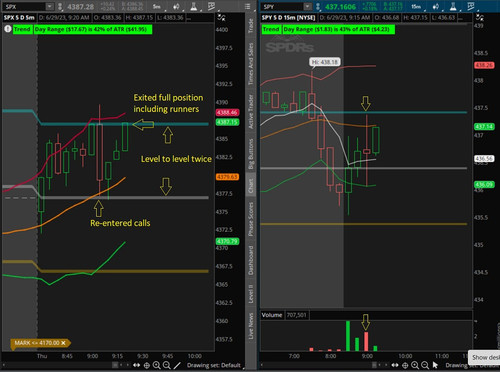Open Studies flask icon on SPX chart
This screenshot has width=500, height=372.
194,6
